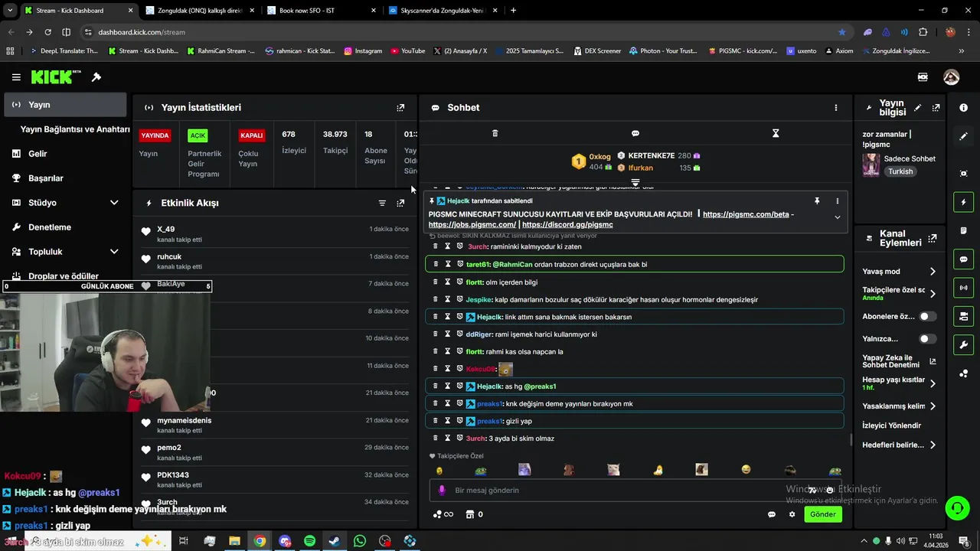The height and width of the screenshot is (551, 980).
Task: Open the jobs.pigsmc.com link
Action: [x=472, y=225]
